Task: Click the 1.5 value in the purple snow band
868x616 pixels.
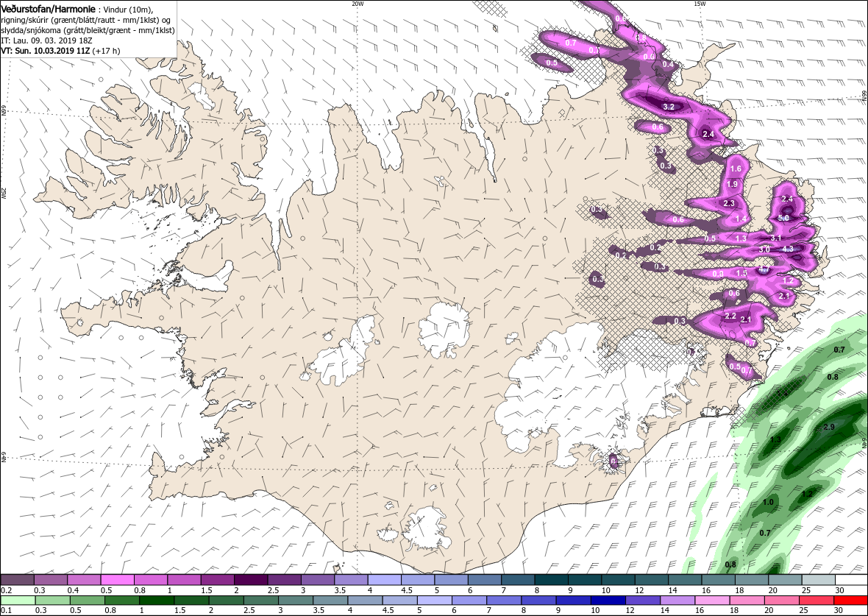Action: tap(741, 272)
